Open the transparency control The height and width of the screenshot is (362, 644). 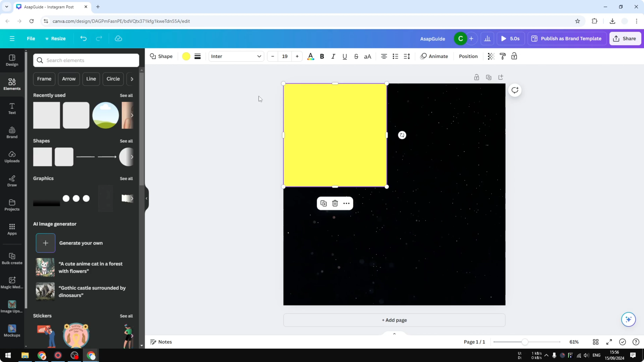pyautogui.click(x=491, y=56)
